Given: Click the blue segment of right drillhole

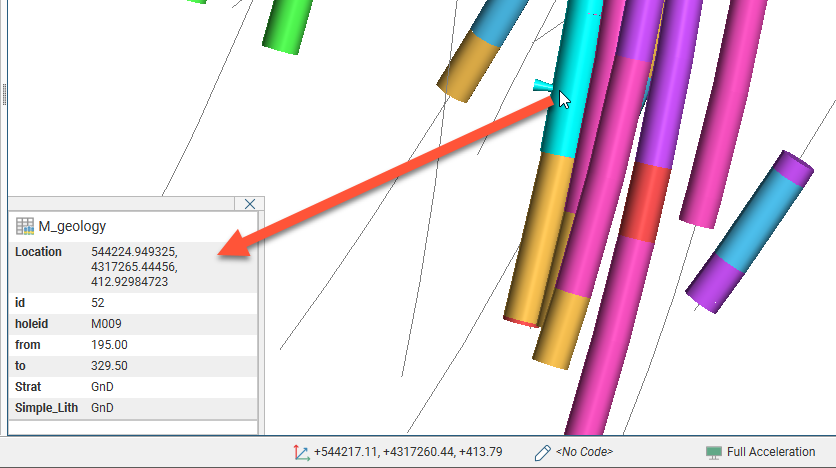Looking at the screenshot, I should tap(760, 221).
